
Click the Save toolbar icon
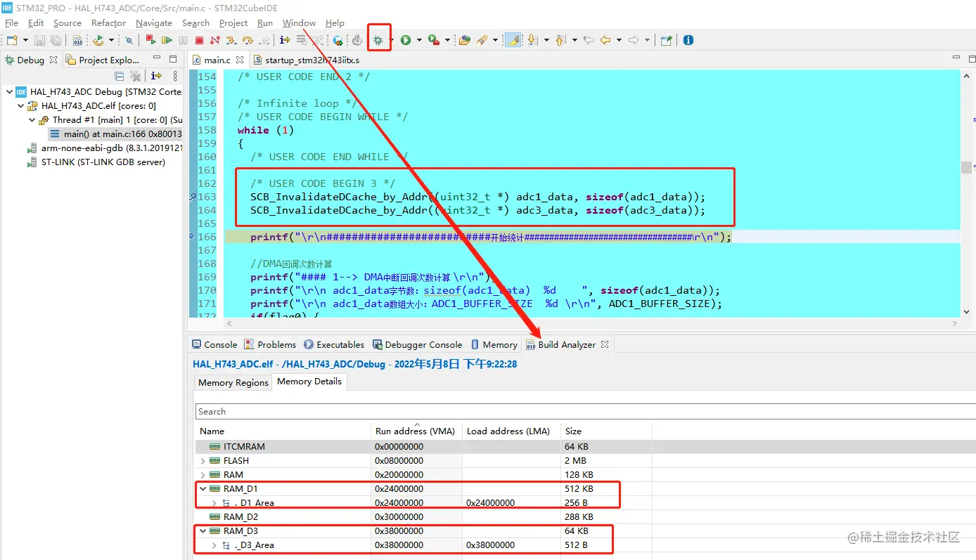point(39,40)
